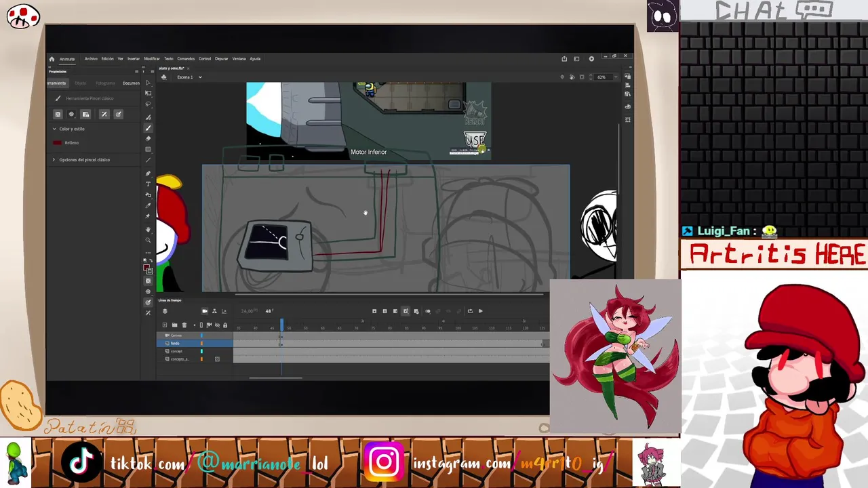This screenshot has width=868, height=488.
Task: Click the Delete layer trash icon
Action: point(184,325)
